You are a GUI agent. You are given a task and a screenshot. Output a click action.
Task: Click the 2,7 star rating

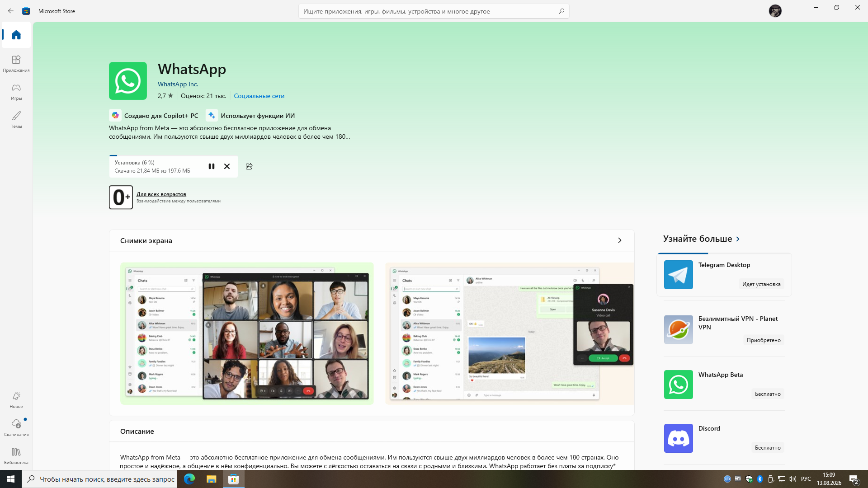[165, 96]
